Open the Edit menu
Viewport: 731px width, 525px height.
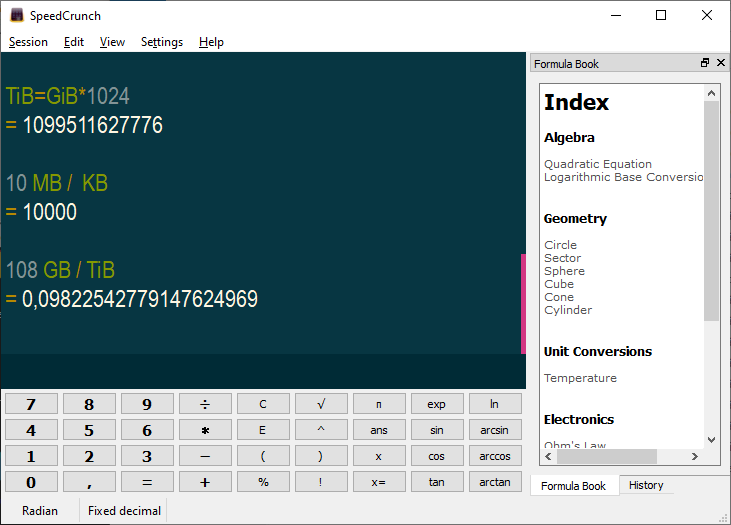click(x=74, y=42)
